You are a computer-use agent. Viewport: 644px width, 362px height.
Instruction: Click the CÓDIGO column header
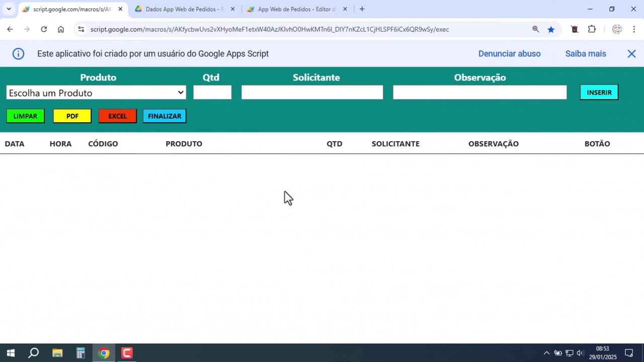[x=103, y=144]
